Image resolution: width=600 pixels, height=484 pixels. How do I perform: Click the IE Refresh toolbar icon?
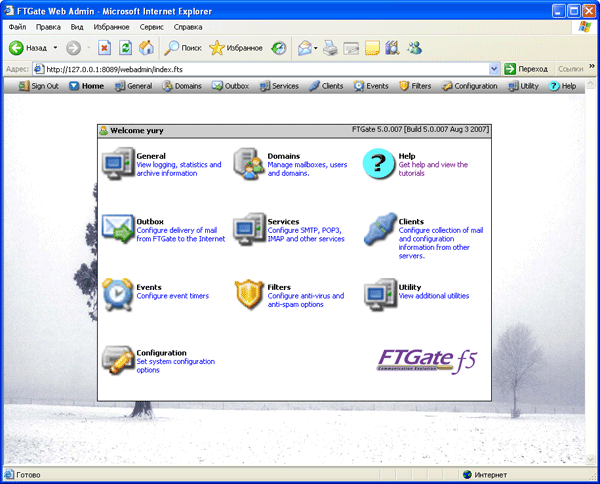(126, 48)
